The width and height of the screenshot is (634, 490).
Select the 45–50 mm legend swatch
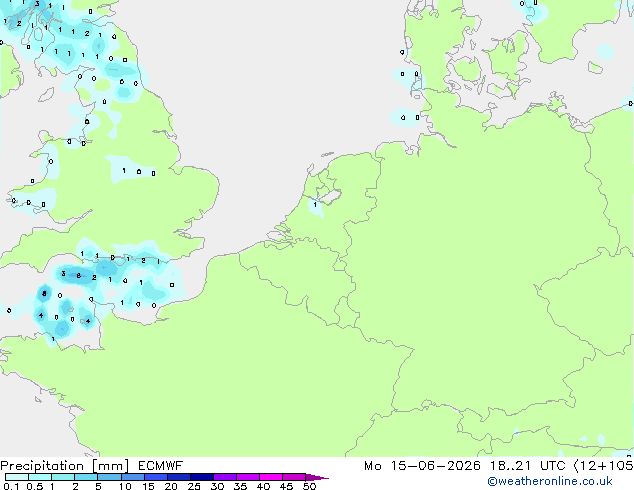pyautogui.click(x=294, y=477)
